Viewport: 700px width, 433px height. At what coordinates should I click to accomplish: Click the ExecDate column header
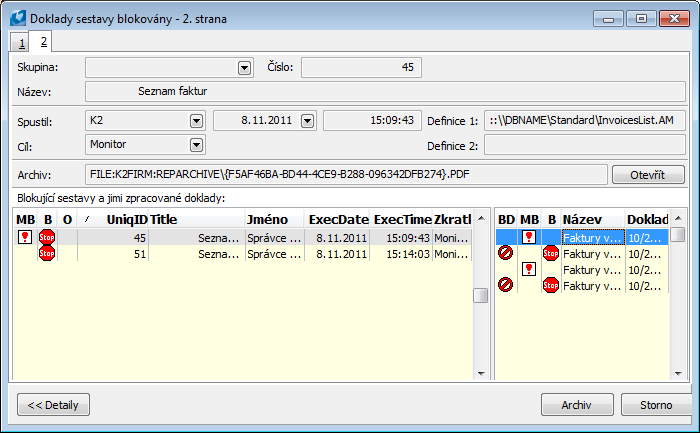pos(337,219)
